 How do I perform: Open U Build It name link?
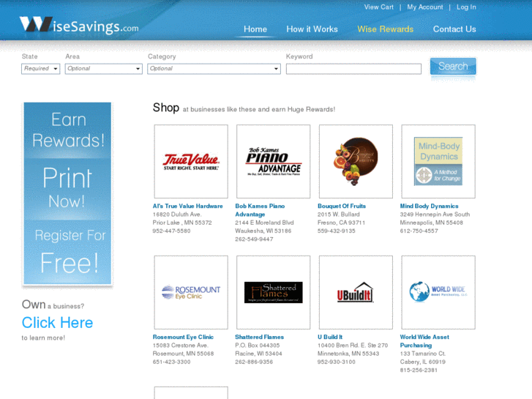(x=330, y=338)
